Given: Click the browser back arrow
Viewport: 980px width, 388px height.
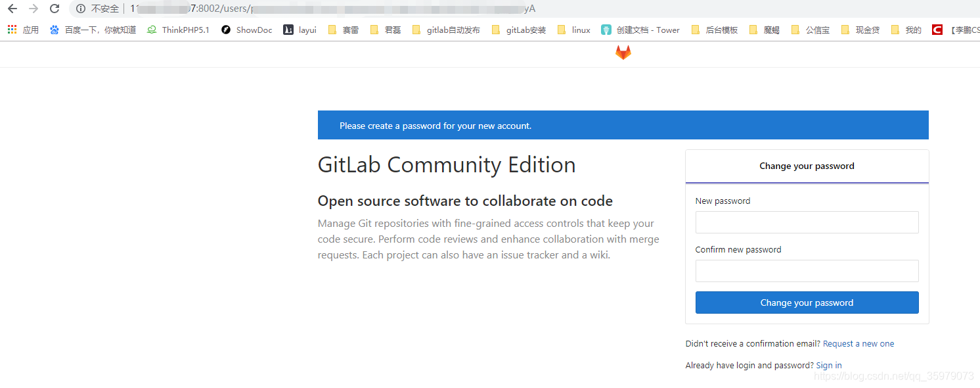Looking at the screenshot, I should [12, 9].
